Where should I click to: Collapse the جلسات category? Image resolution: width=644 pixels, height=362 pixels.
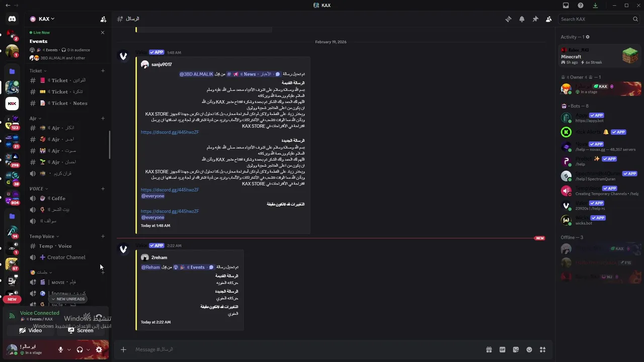tap(41, 273)
